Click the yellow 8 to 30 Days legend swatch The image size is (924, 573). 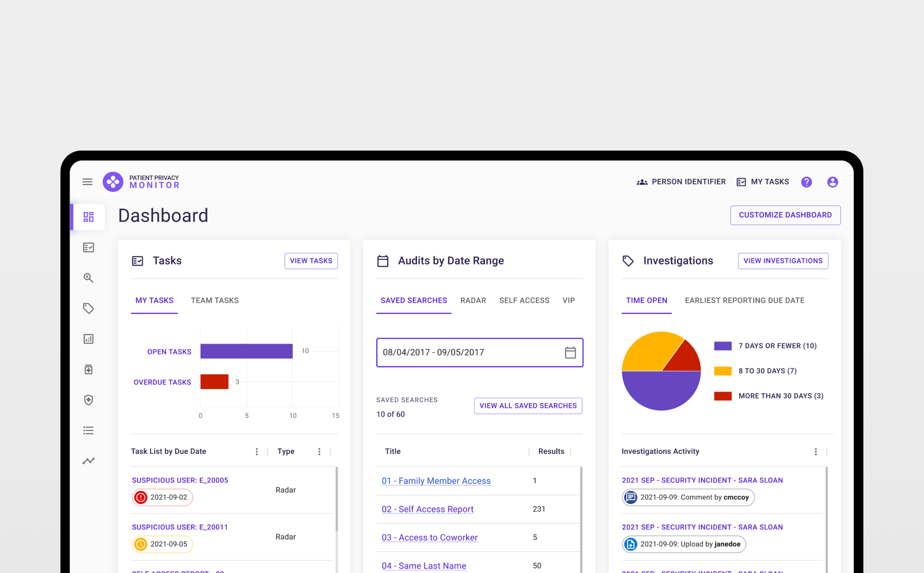723,371
